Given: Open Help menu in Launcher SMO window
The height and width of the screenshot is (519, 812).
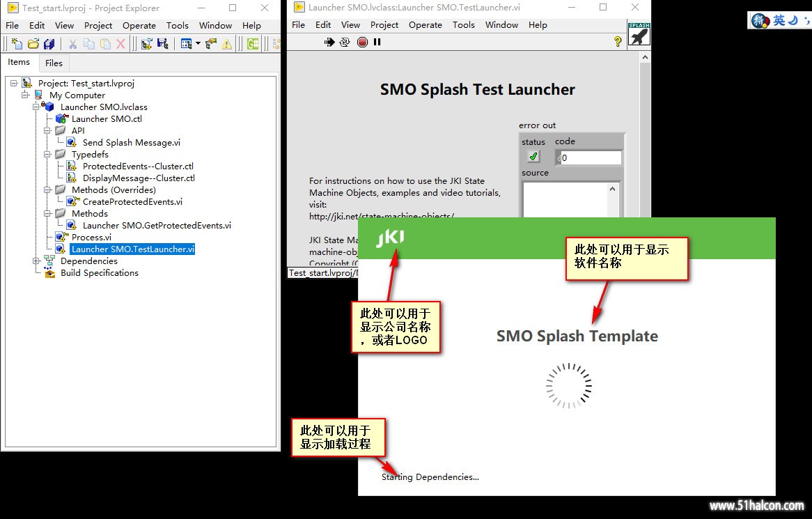Looking at the screenshot, I should [x=538, y=25].
